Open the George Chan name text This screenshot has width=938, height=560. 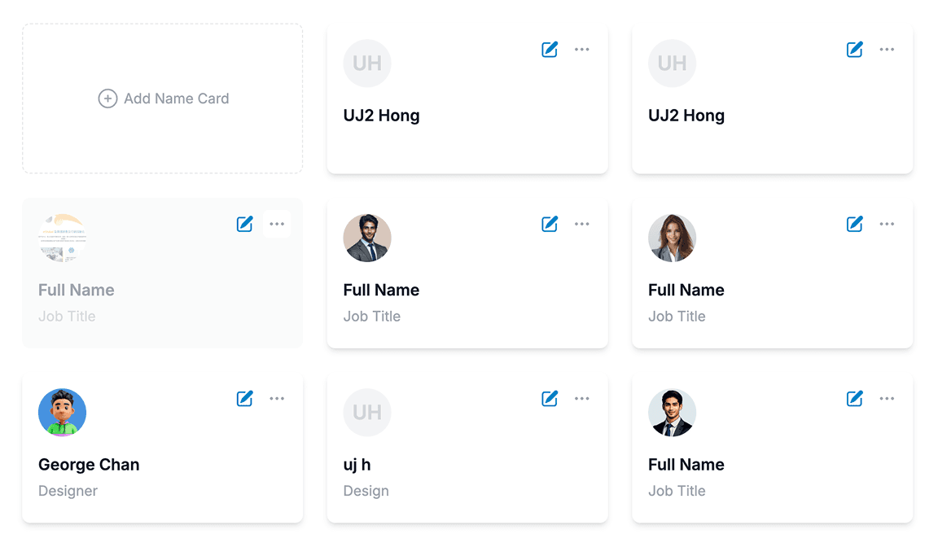pyautogui.click(x=89, y=465)
